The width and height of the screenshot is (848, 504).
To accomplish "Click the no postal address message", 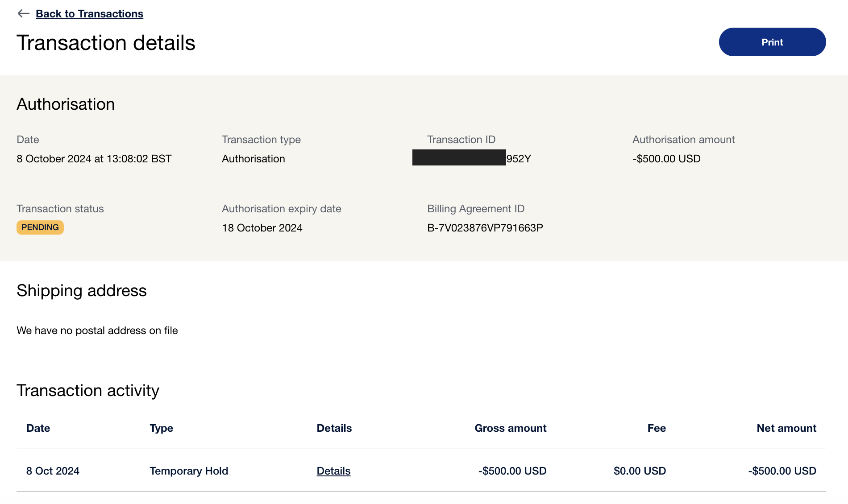I will [97, 330].
